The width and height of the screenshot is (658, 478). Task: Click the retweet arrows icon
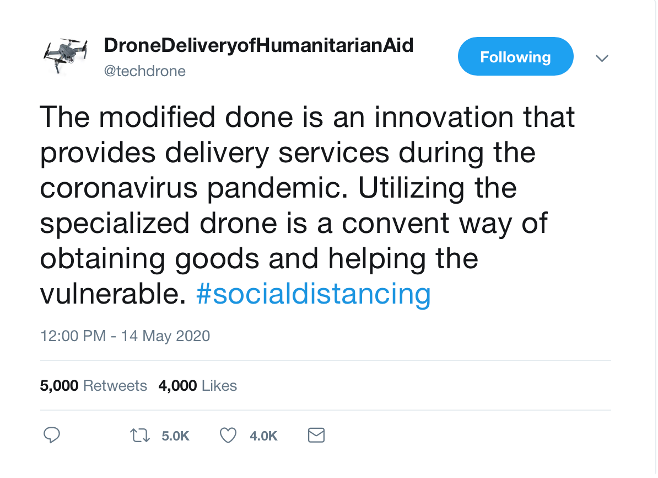coord(141,435)
